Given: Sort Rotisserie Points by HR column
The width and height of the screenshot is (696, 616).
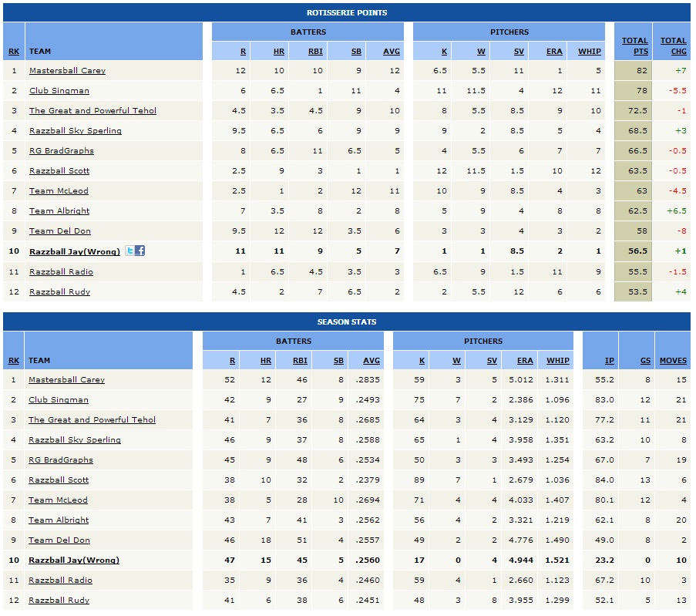Looking at the screenshot, I should (279, 52).
